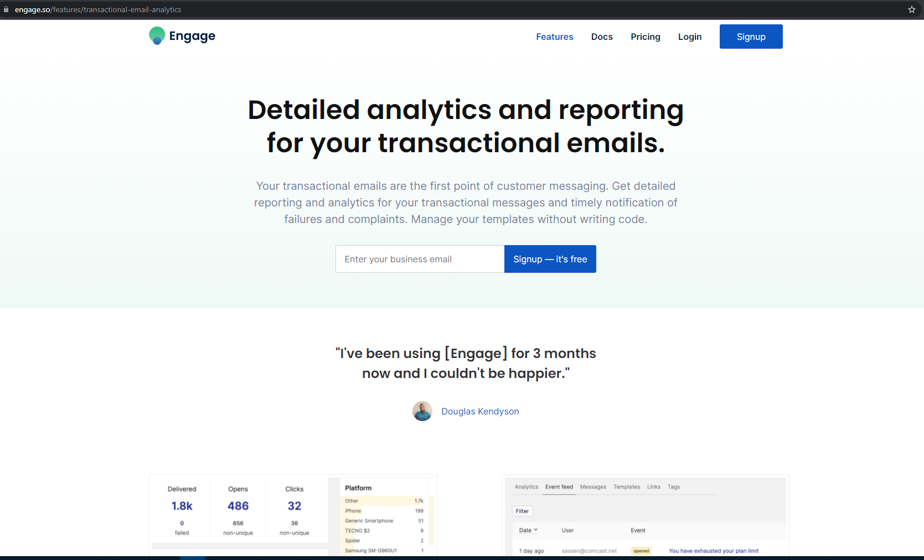Go to the Docs page
The width and height of the screenshot is (924, 560).
[601, 37]
